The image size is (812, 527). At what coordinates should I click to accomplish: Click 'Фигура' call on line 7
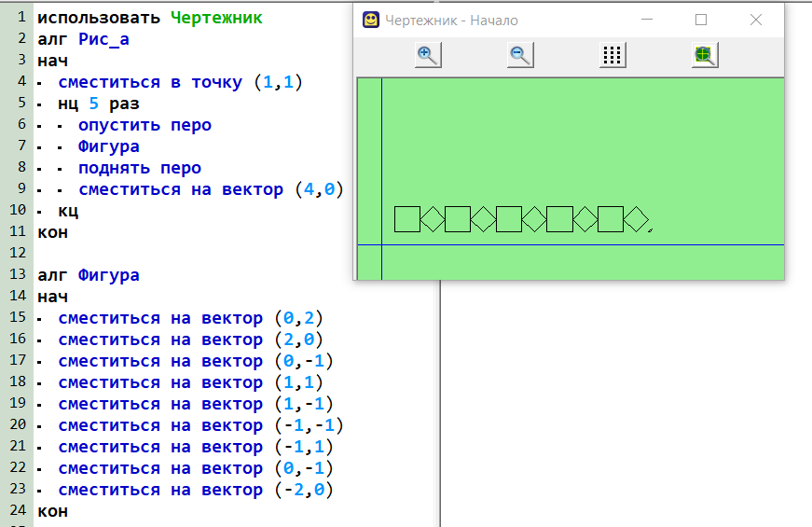coord(109,146)
